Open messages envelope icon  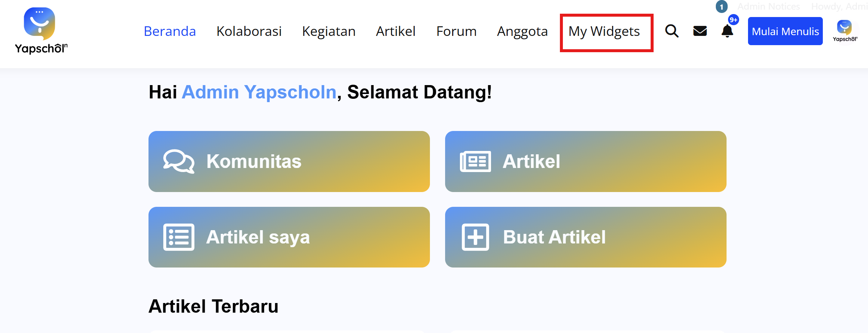click(x=700, y=31)
